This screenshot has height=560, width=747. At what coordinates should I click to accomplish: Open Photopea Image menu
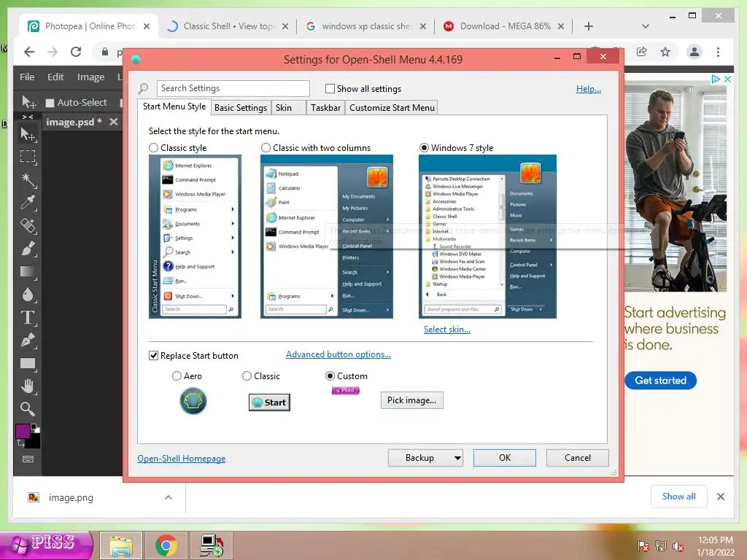90,77
